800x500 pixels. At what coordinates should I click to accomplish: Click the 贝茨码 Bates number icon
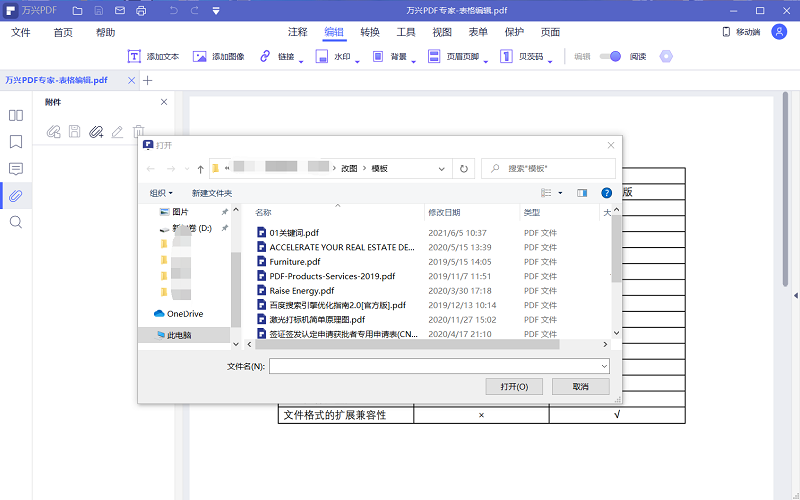coord(506,56)
